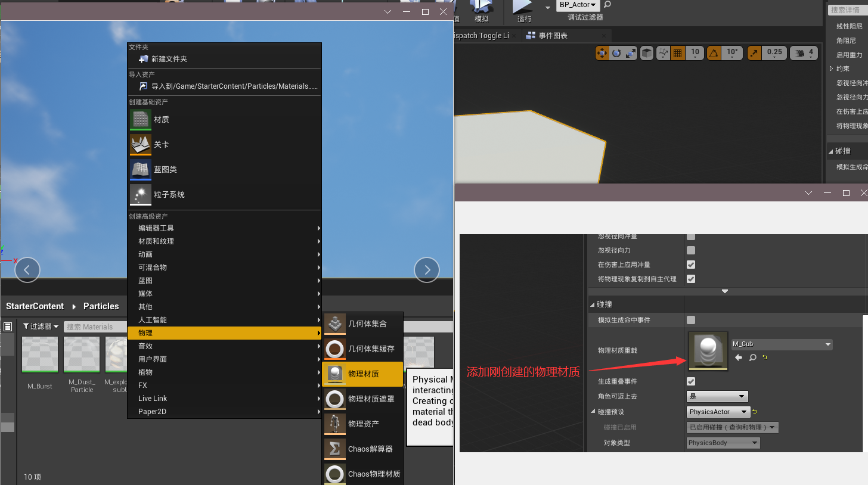
Task: Uncheck the 生成重叠事件 checkbox
Action: (691, 381)
